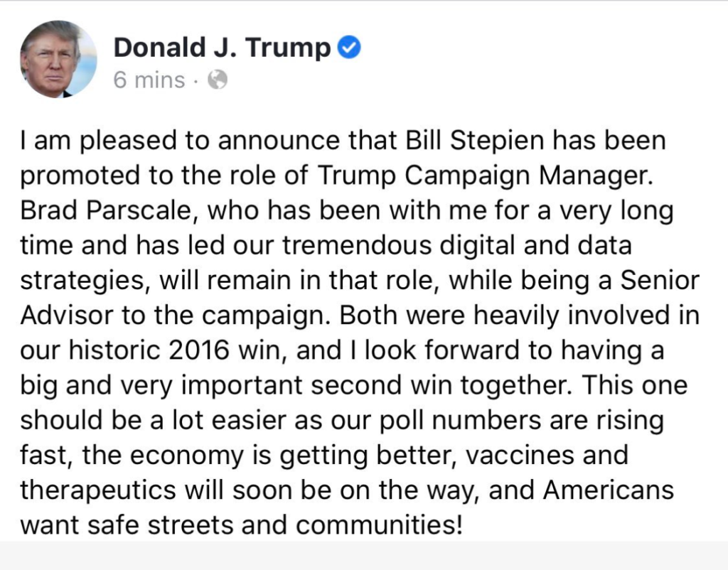Open the Donald J. Trump profile name link
The width and height of the screenshot is (728, 570).
pyautogui.click(x=222, y=48)
